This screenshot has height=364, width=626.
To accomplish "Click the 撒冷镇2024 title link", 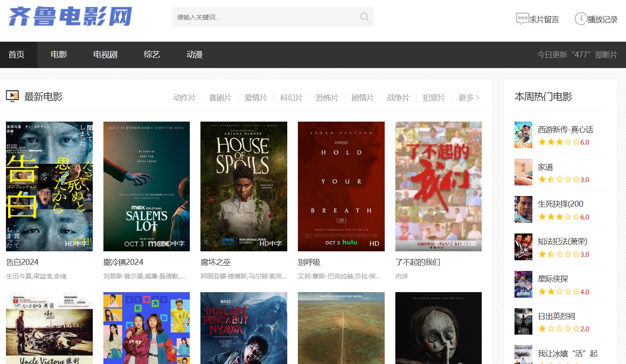I will (x=123, y=262).
